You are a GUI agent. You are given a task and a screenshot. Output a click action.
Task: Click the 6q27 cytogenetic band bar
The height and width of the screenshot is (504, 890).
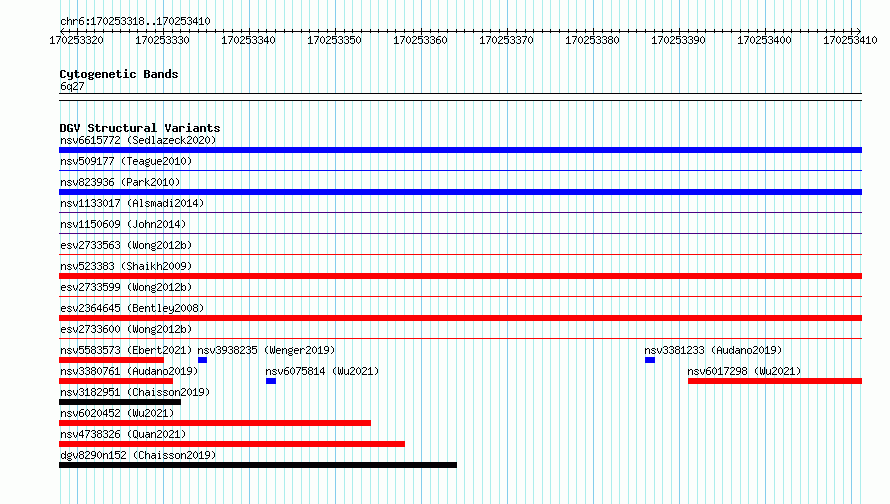point(460,97)
